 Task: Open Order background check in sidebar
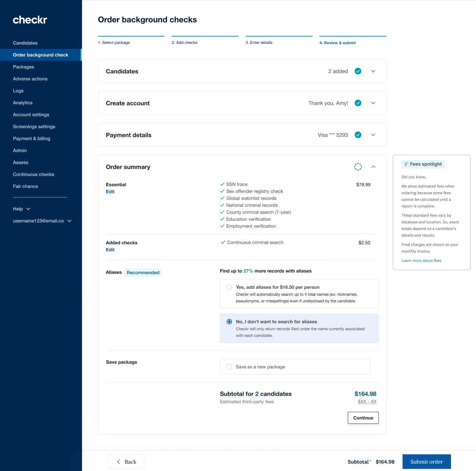click(41, 55)
